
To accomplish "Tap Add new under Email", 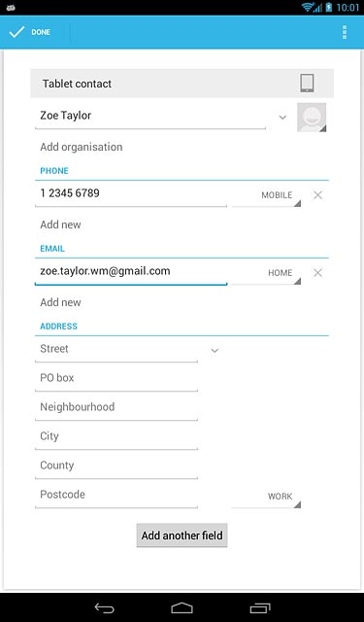I will pyautogui.click(x=60, y=302).
